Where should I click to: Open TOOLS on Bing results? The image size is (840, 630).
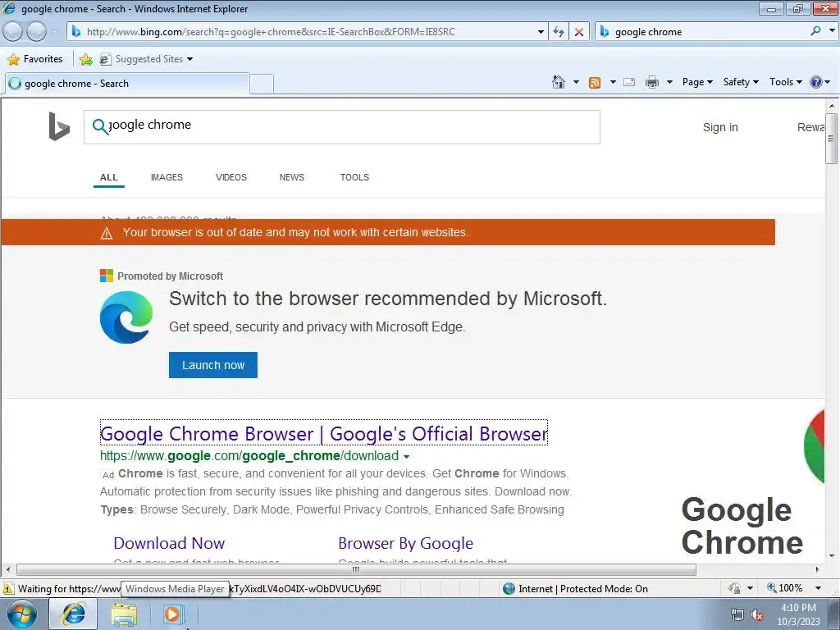point(354,177)
